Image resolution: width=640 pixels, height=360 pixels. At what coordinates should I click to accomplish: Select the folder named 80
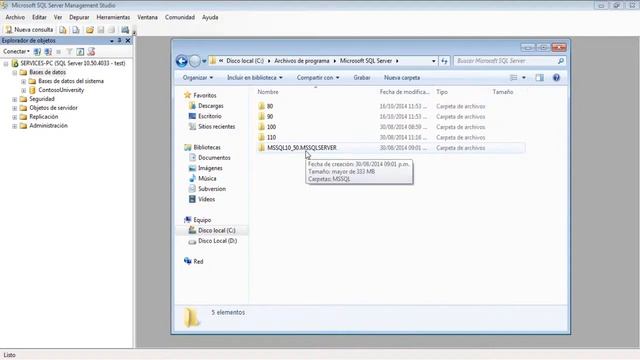(270, 106)
